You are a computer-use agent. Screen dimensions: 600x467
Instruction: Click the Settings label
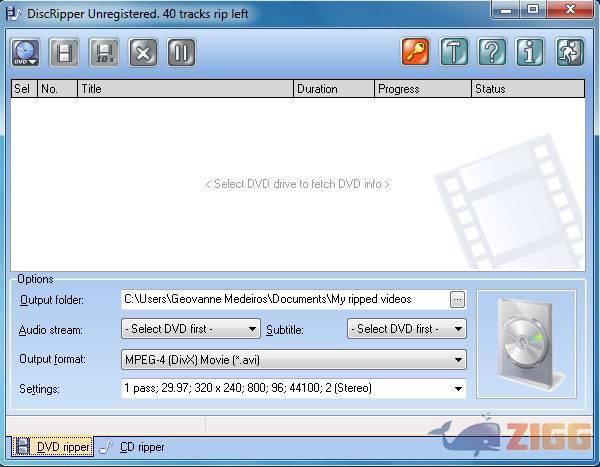39,389
